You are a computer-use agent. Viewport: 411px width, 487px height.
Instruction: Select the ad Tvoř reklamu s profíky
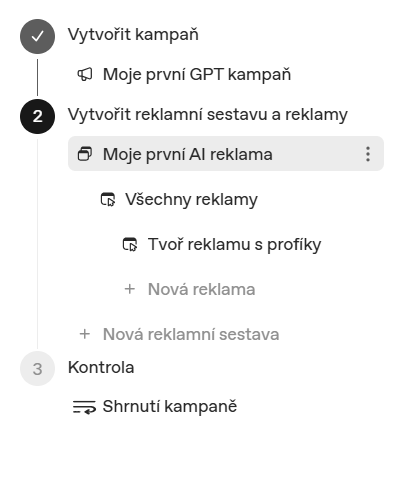pyautogui.click(x=234, y=245)
